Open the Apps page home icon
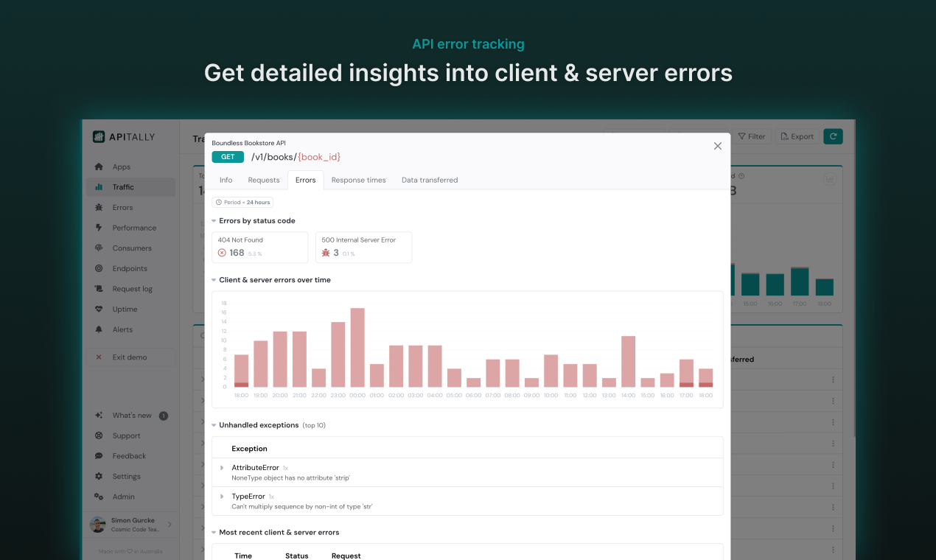936x560 pixels. (x=99, y=167)
